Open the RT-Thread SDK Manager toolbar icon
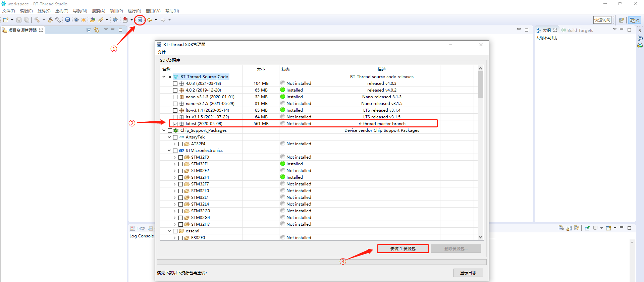 coord(140,20)
